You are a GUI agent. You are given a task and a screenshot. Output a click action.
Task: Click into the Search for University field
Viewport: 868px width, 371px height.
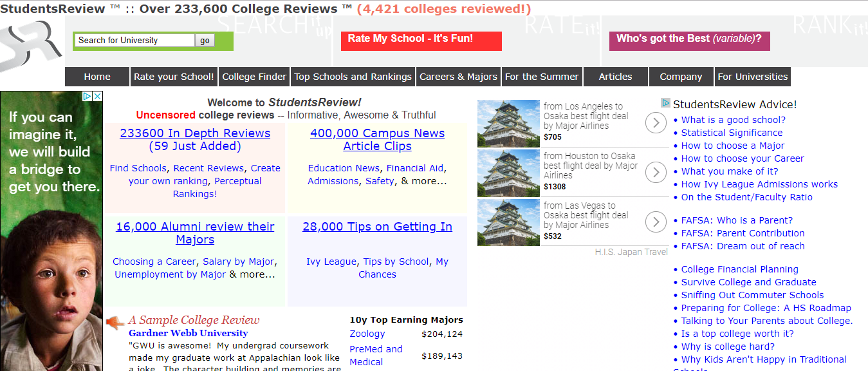point(134,40)
